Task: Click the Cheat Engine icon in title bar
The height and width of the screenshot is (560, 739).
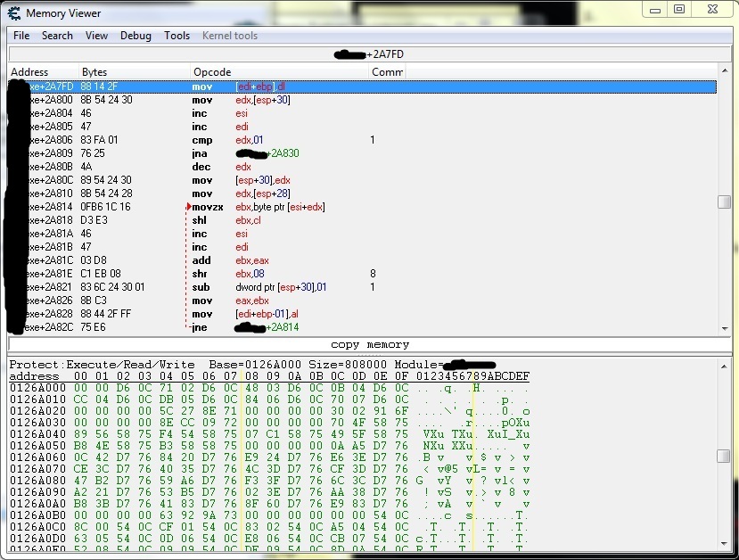Action: click(x=14, y=12)
